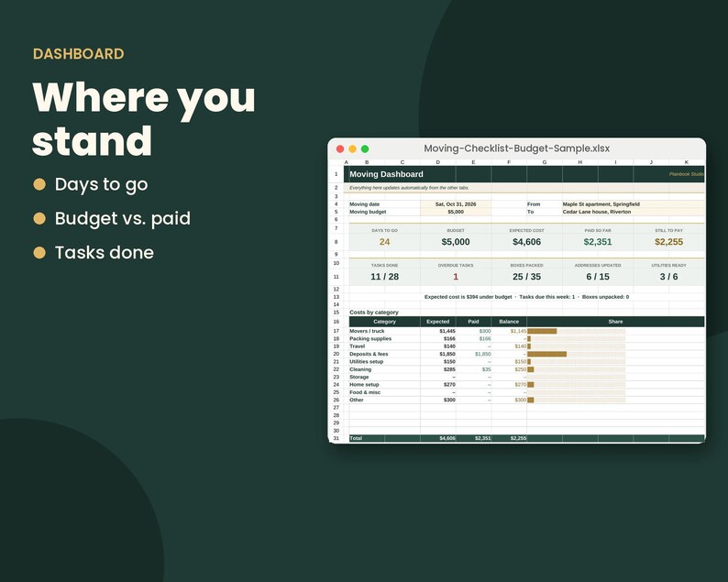Select row 17 number header
The image size is (728, 582).
point(336,331)
